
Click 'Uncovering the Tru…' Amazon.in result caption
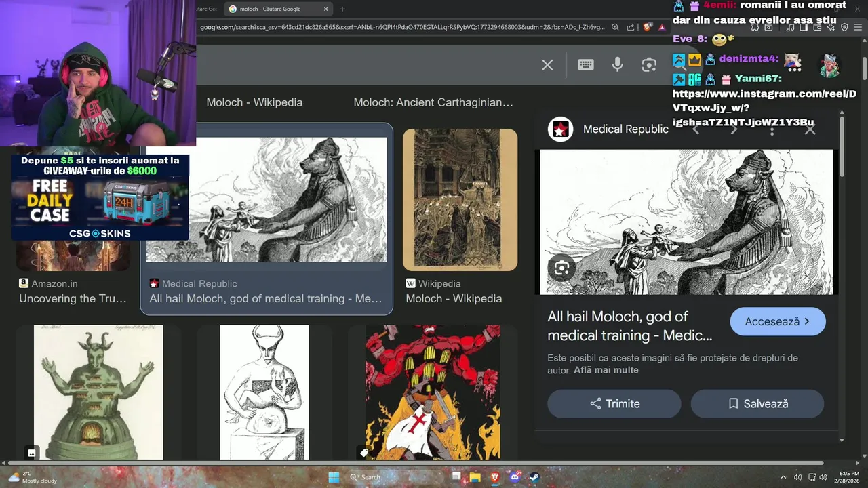click(73, 298)
